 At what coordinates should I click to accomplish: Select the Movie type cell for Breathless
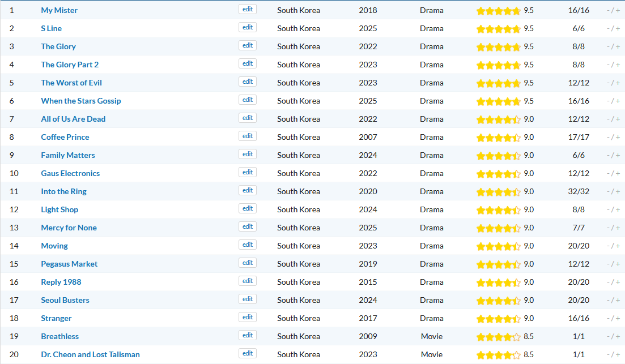432,336
